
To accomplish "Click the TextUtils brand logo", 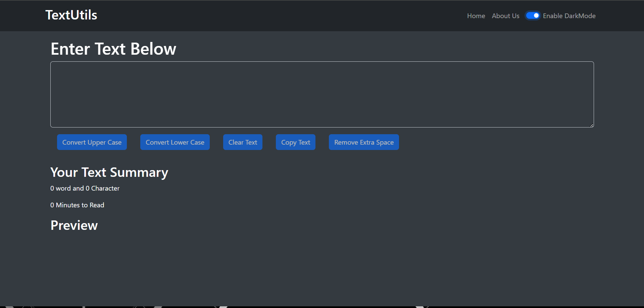I will pos(71,15).
